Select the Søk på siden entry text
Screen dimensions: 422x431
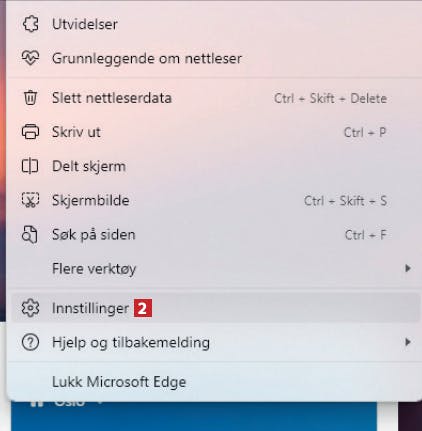[x=94, y=235]
